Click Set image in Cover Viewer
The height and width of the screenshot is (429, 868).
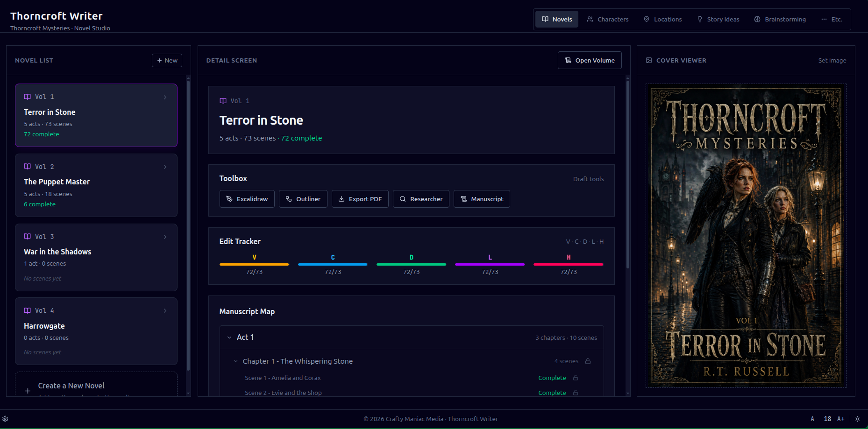(x=832, y=60)
